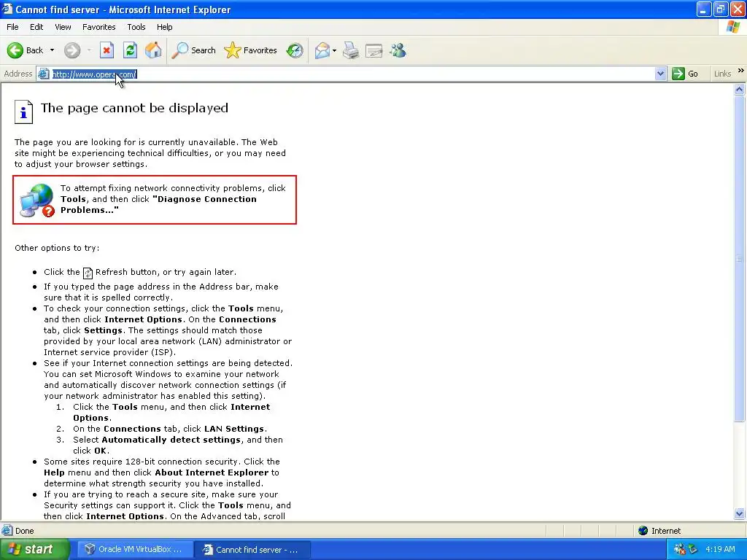Expand the Links toolbar chevron
Image resolution: width=747 pixels, height=560 pixels.
click(741, 71)
